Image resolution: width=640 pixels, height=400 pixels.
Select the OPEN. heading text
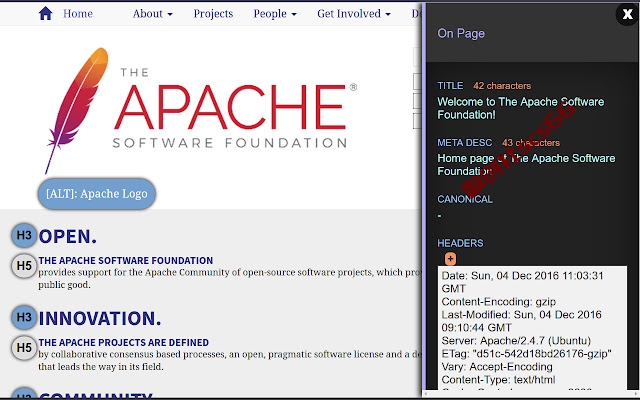68,236
